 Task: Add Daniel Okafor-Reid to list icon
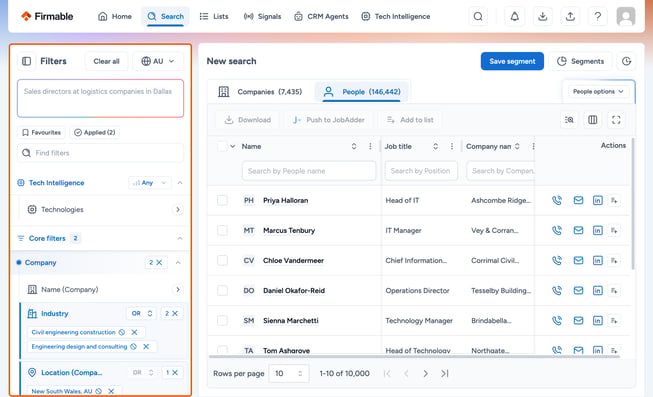(x=614, y=291)
